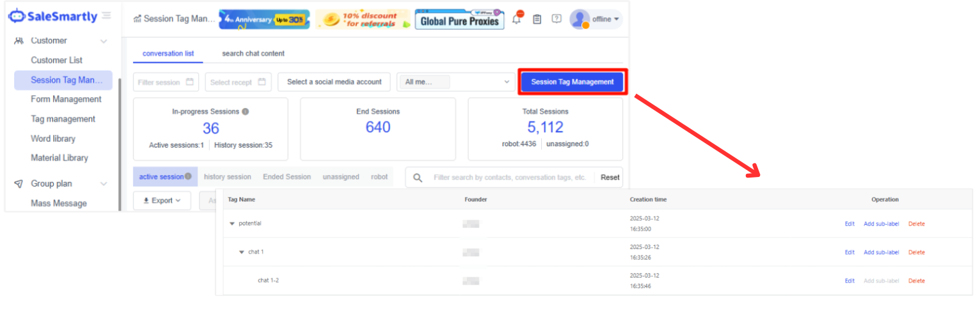
Task: Click the search magnifier icon
Action: [418, 178]
